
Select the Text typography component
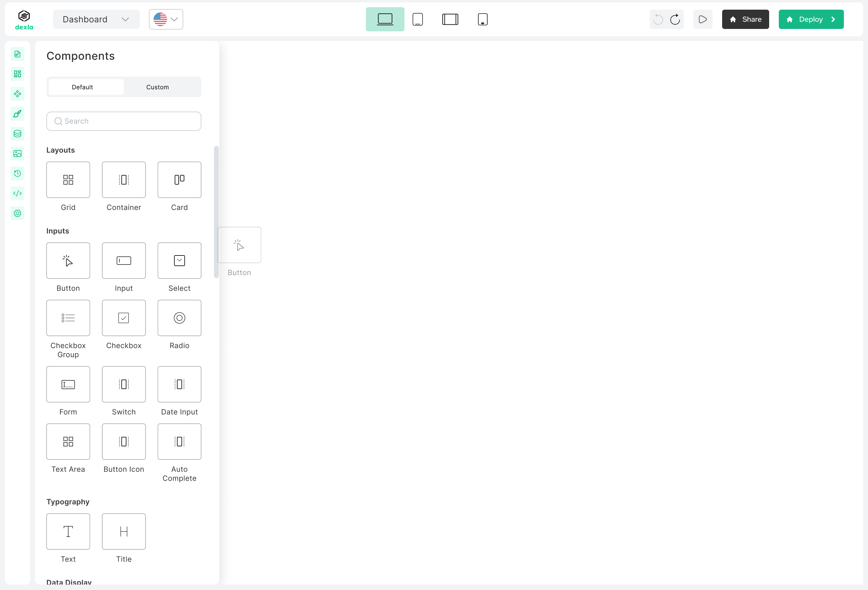click(x=68, y=531)
